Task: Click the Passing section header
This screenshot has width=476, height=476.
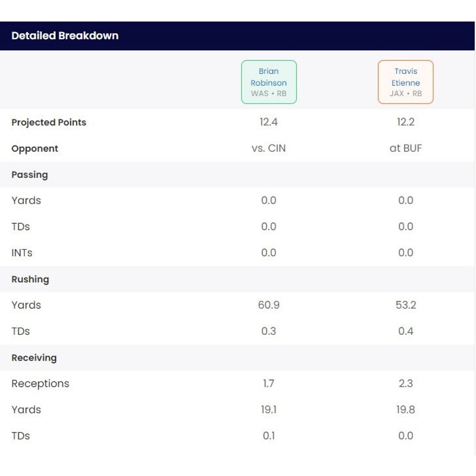Action: 30,175
